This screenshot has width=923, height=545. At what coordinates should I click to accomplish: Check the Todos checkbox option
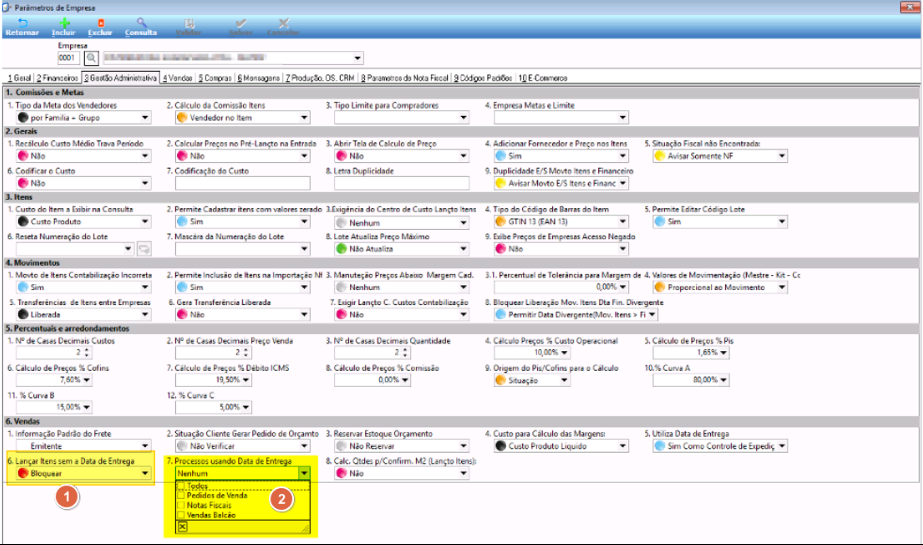[x=181, y=486]
